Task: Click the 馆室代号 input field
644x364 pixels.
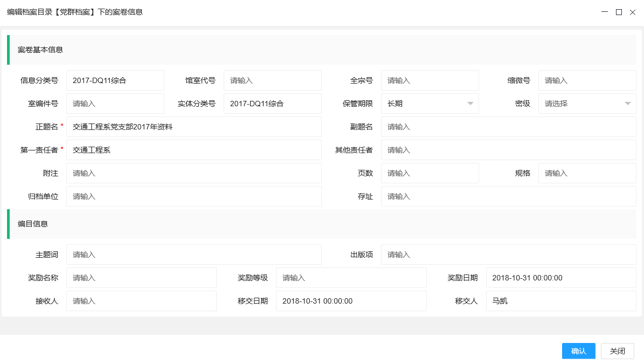Action: [x=272, y=80]
